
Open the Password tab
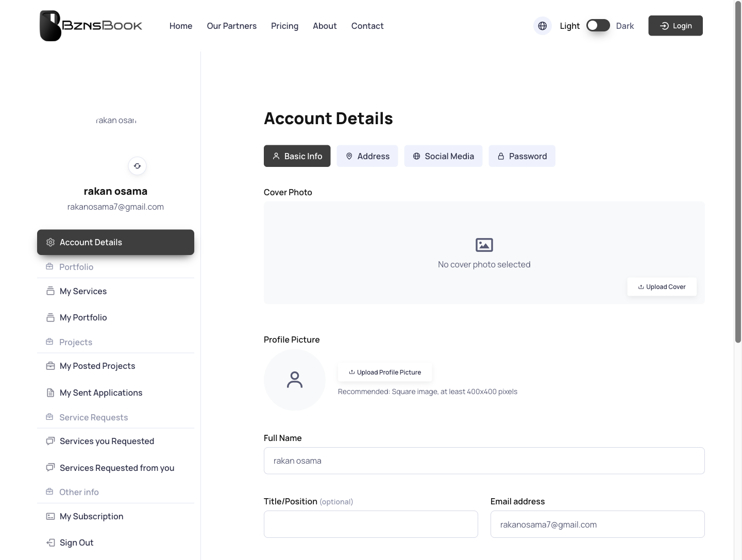(x=522, y=156)
